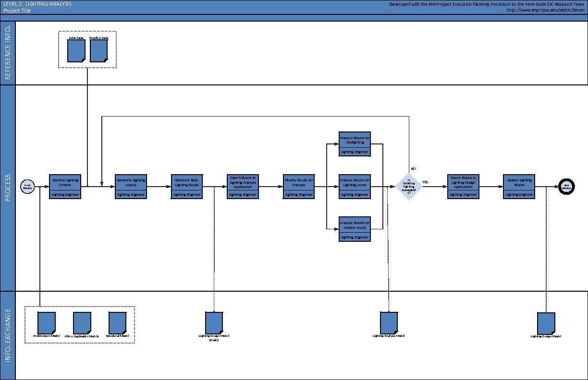Image resolution: width=588 pixels, height=380 pixels.
Task: Select the Lighting Design Model (Draft) icon
Action: 214,322
